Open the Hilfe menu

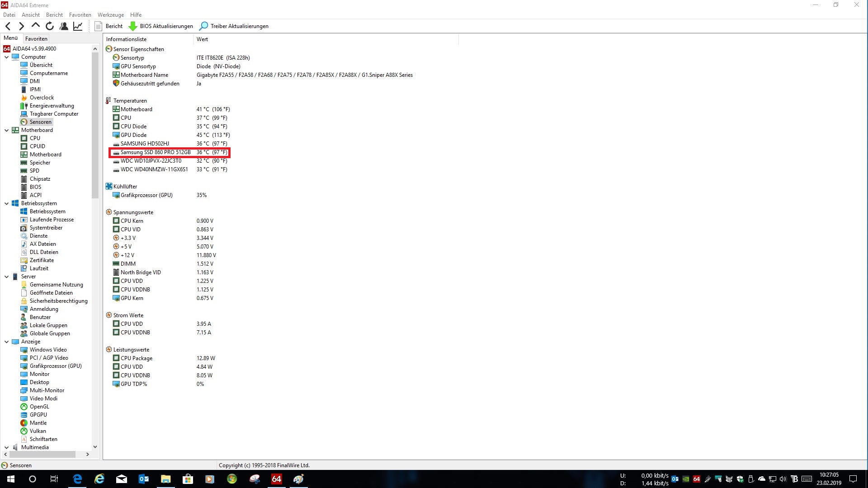tap(136, 15)
